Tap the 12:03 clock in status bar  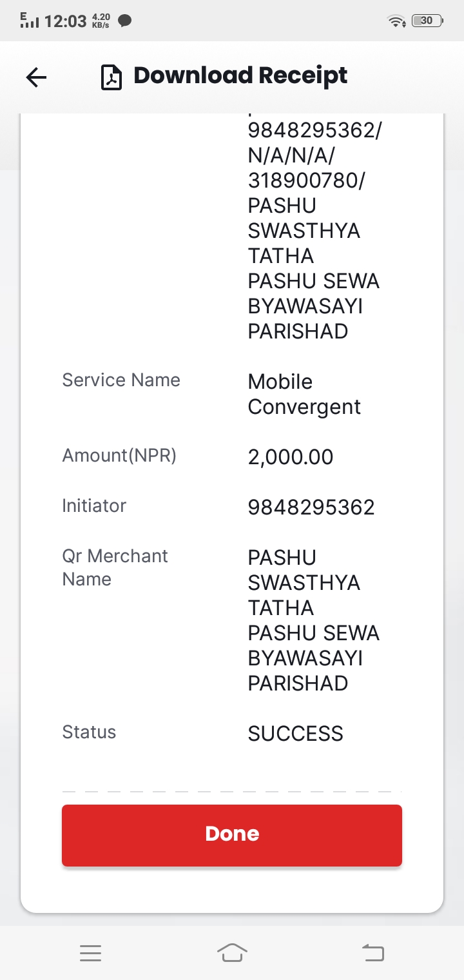pos(65,21)
